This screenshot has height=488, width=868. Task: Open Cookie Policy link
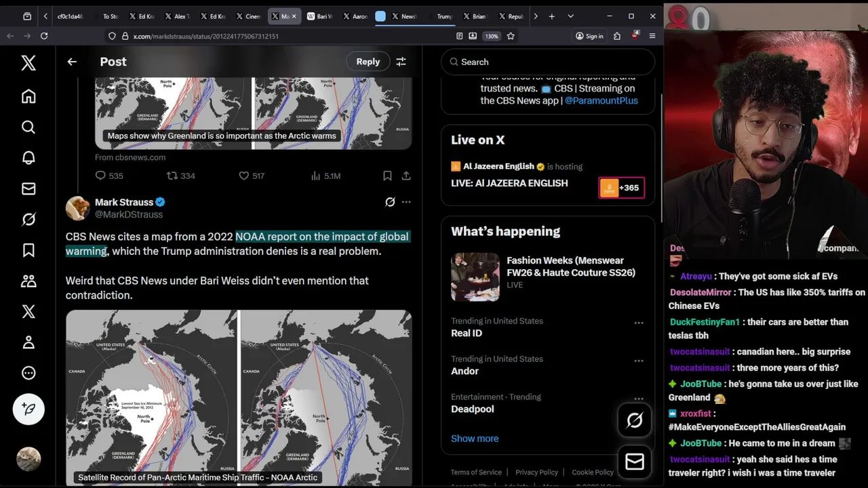[x=593, y=472]
